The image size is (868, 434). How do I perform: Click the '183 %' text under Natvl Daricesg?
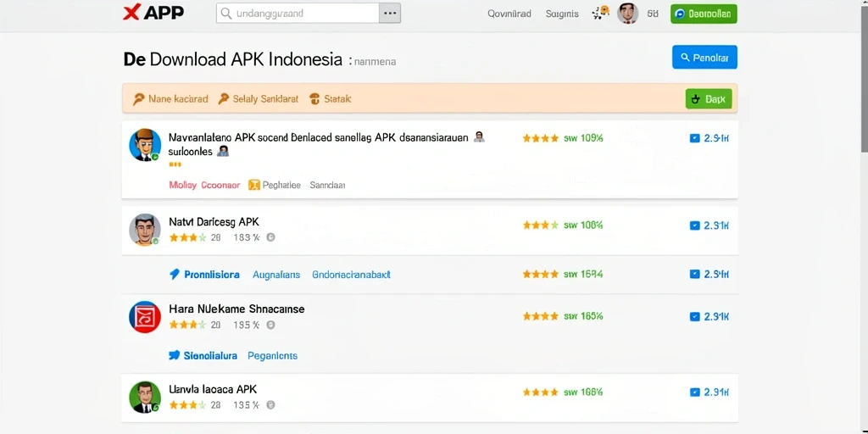click(x=247, y=237)
